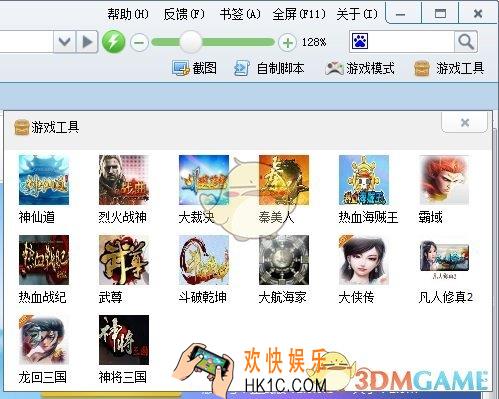Click the 截图 screenshot tool
The height and width of the screenshot is (399, 499).
coord(195,68)
